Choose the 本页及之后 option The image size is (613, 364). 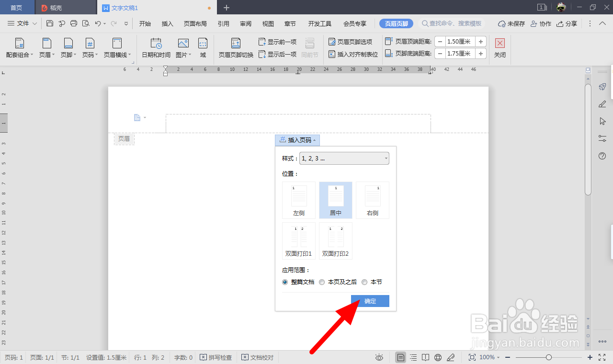click(x=322, y=282)
